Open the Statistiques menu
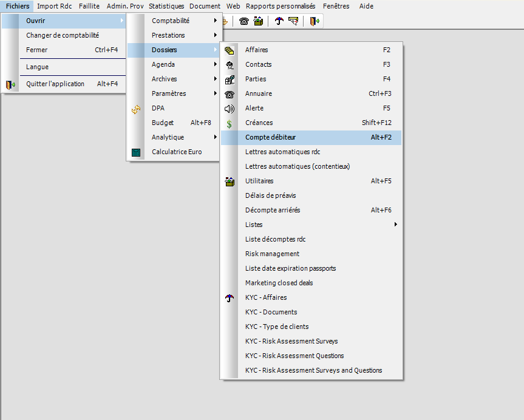524x420 pixels. tap(166, 6)
